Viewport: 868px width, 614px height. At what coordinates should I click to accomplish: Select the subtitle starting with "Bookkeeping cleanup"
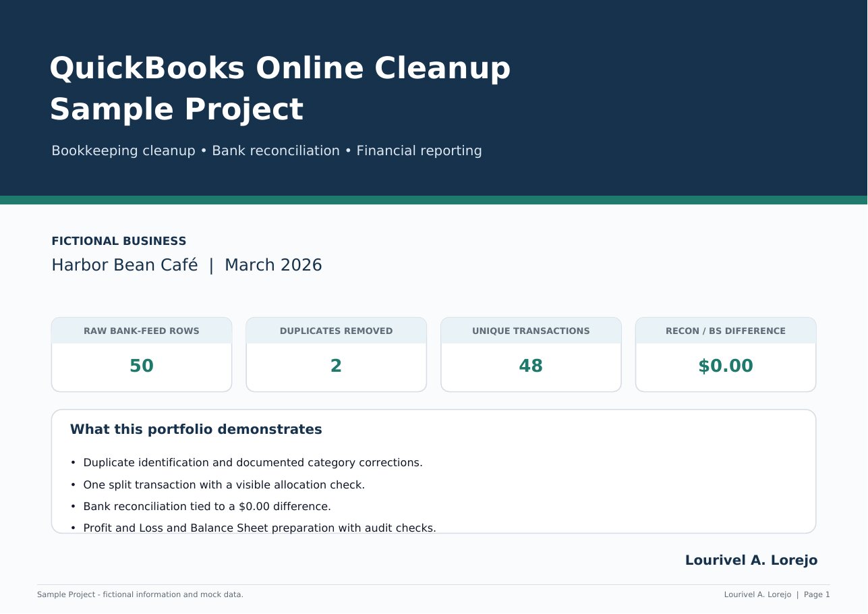coord(266,150)
